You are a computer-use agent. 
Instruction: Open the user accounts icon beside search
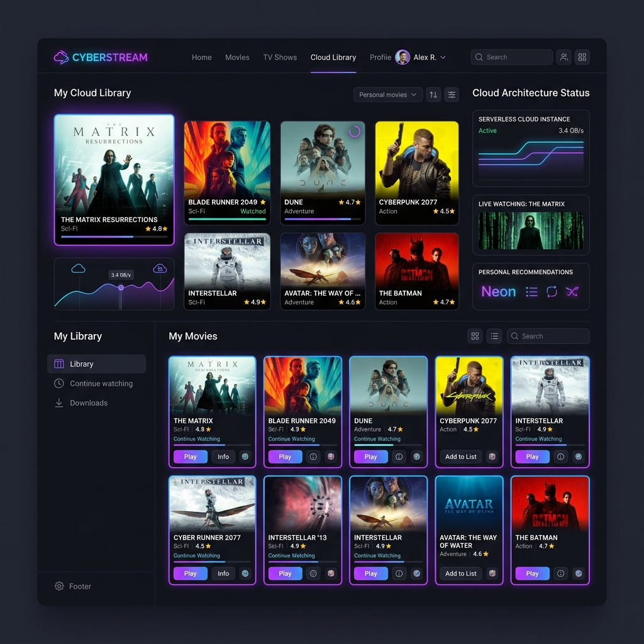[x=564, y=57]
